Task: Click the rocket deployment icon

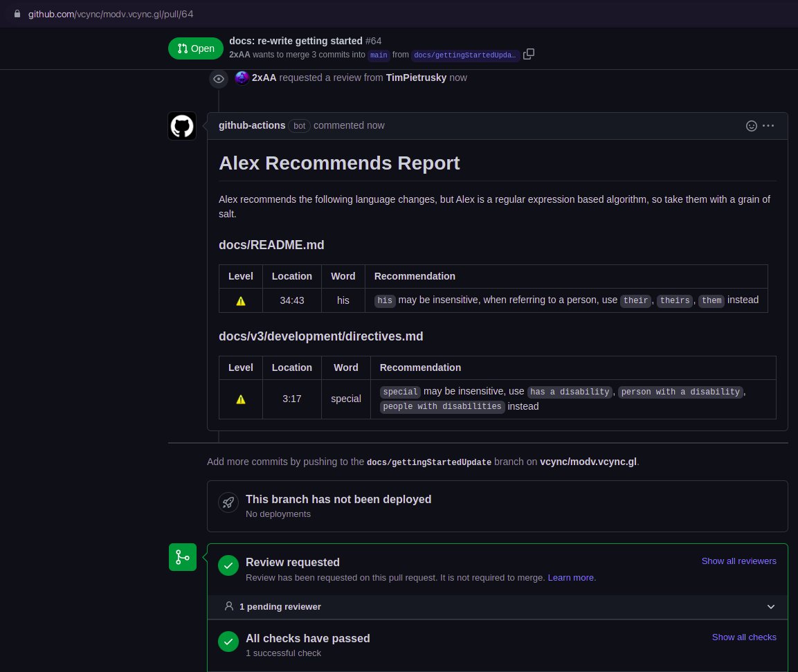Action: pos(228,503)
